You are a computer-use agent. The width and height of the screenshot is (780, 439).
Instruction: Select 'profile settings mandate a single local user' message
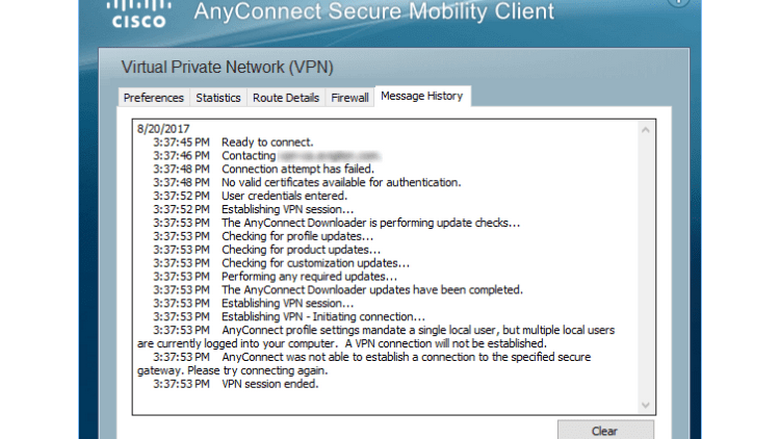376,337
